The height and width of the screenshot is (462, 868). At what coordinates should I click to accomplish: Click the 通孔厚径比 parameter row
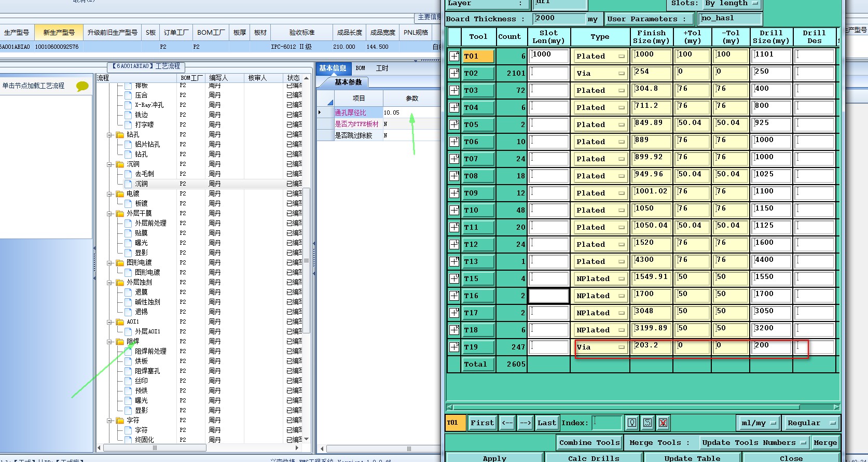[379, 113]
